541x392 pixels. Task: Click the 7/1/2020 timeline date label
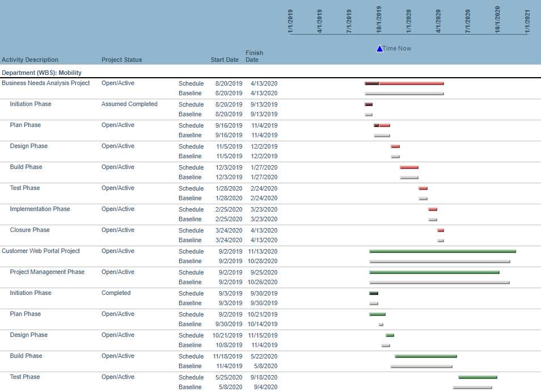tap(467, 22)
